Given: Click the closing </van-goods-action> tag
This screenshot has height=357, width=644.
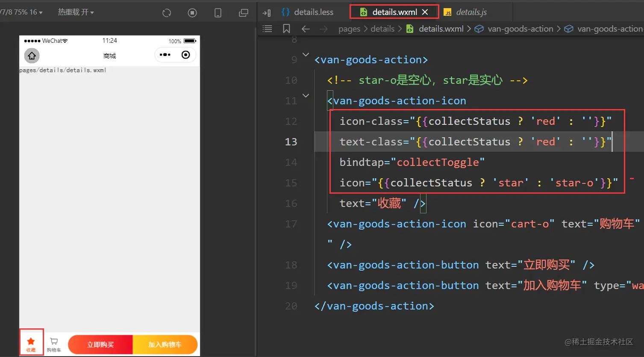Looking at the screenshot, I should pos(374,306).
